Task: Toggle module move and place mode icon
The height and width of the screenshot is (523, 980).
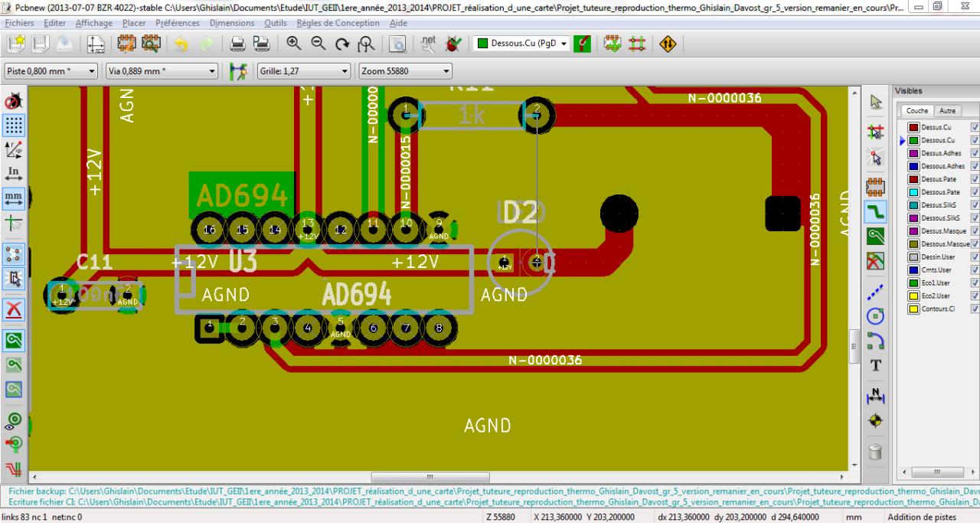Action: coord(613,44)
